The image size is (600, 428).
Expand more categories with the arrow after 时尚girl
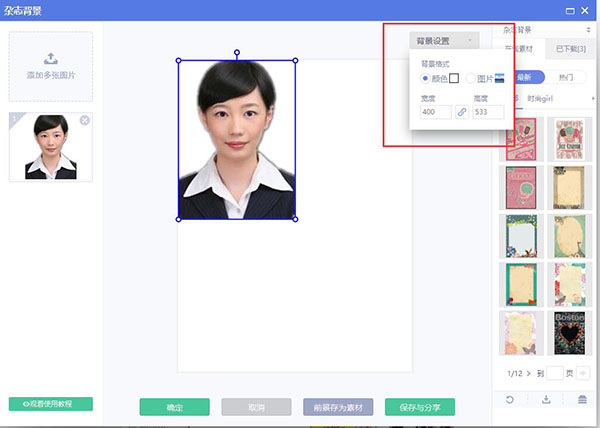coord(594,99)
